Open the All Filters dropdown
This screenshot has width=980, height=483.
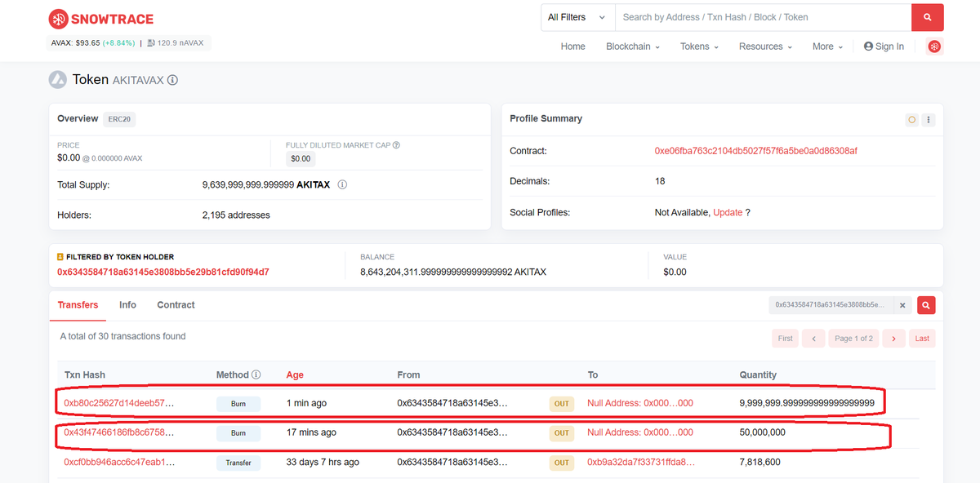(x=577, y=17)
